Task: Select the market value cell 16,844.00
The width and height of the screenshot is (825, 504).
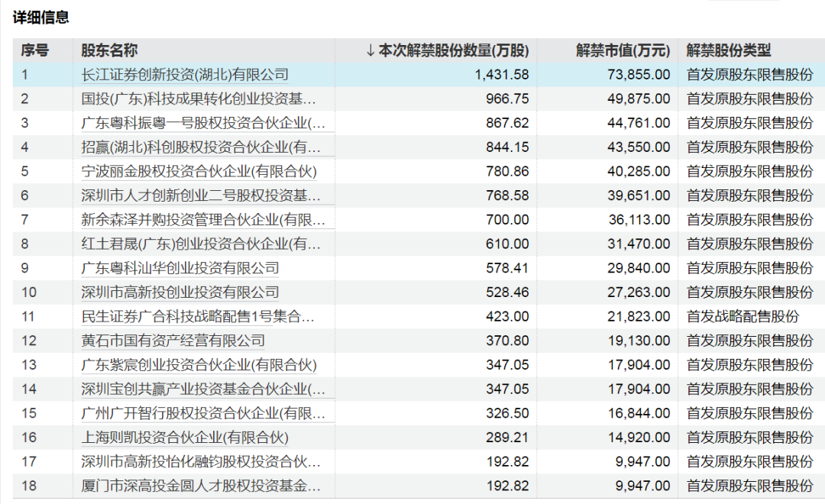Action: [639, 414]
